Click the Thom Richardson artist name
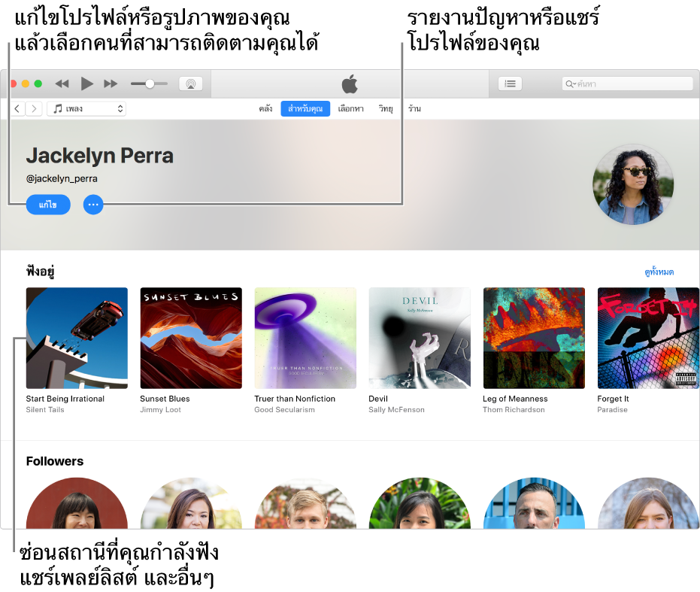Image resolution: width=700 pixels, height=592 pixels. click(514, 410)
